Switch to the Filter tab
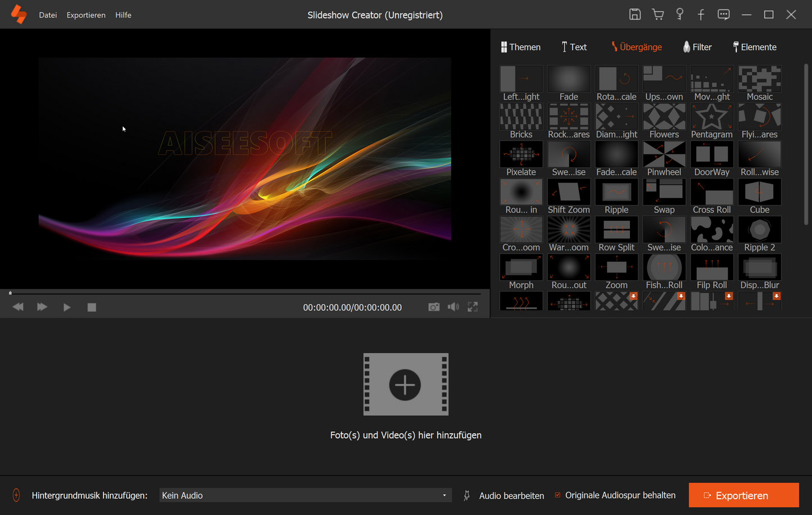The height and width of the screenshot is (515, 812). click(x=697, y=47)
